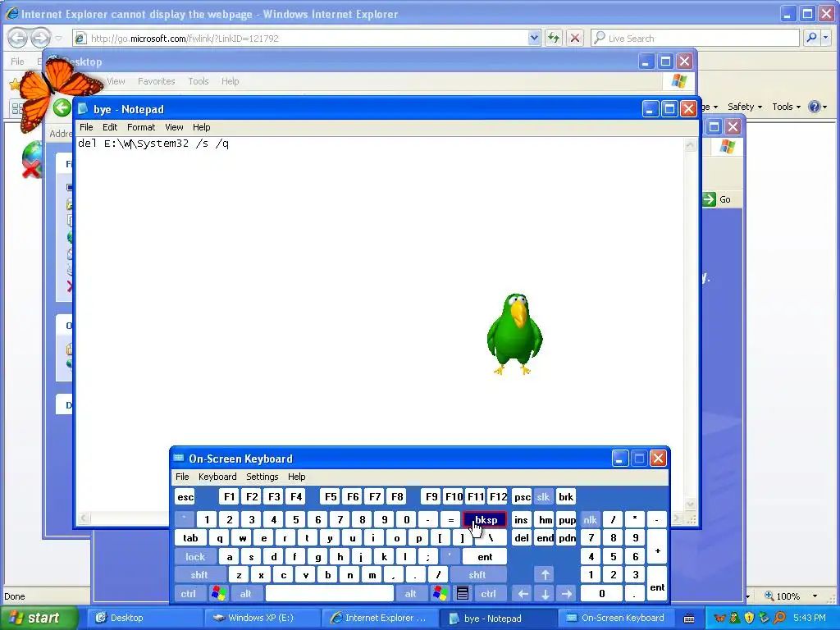Click the esc key
Image resolution: width=840 pixels, height=630 pixels.
click(185, 496)
